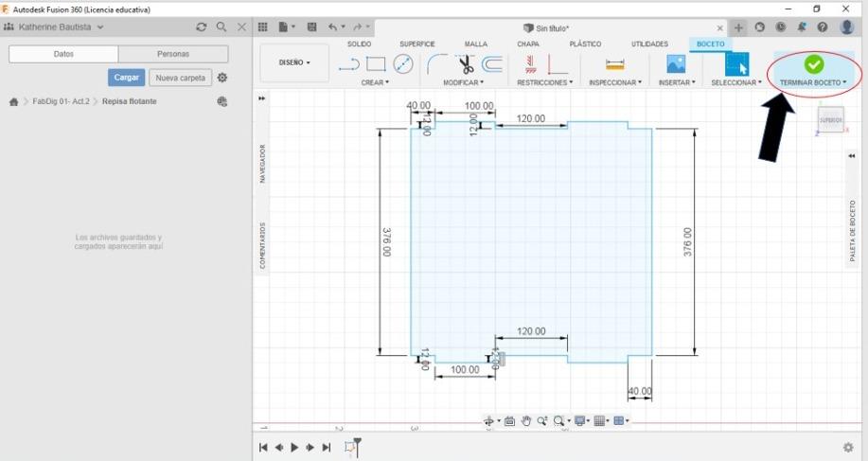868x461 pixels.
Task: Open the user profile avatar
Action: pyautogui.click(x=847, y=27)
